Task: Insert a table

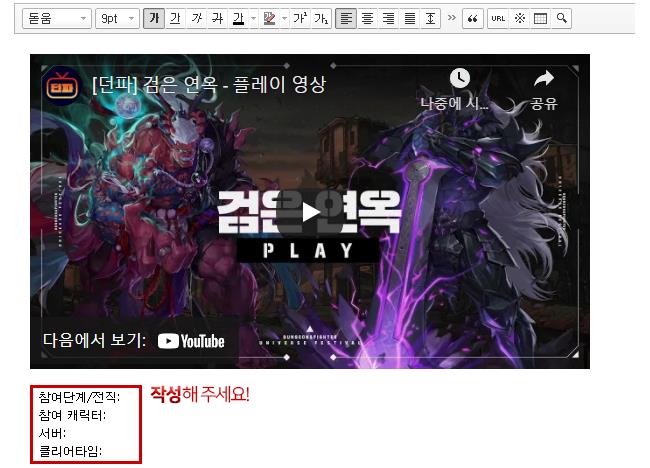Action: [541, 19]
